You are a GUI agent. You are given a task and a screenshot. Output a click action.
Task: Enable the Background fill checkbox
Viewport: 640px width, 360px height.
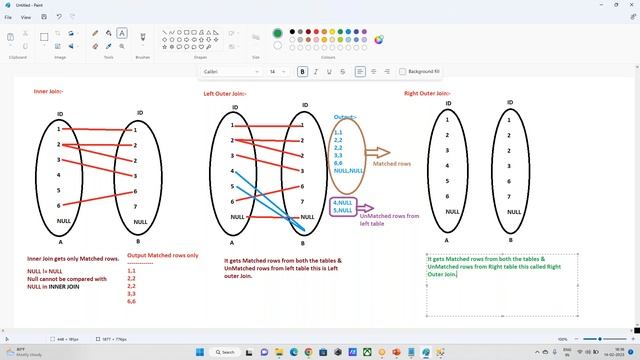tap(402, 71)
